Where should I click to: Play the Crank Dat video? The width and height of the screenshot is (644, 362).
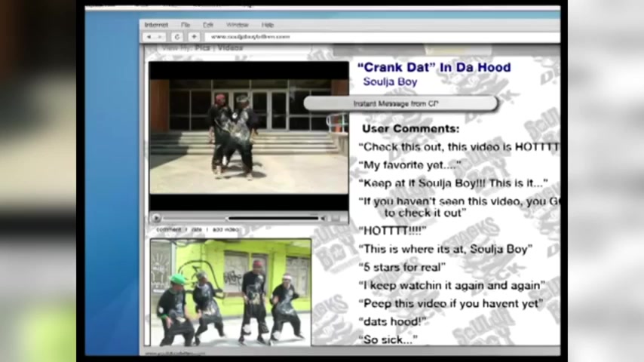click(156, 218)
